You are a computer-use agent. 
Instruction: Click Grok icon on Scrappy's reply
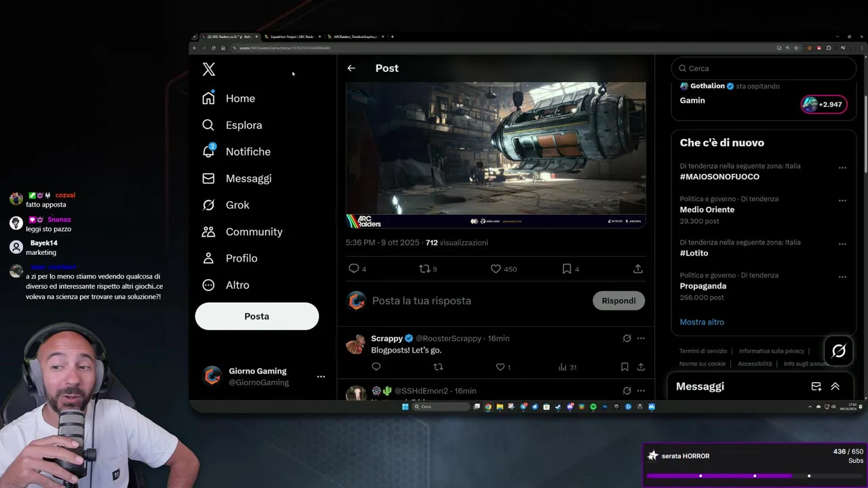click(x=627, y=338)
